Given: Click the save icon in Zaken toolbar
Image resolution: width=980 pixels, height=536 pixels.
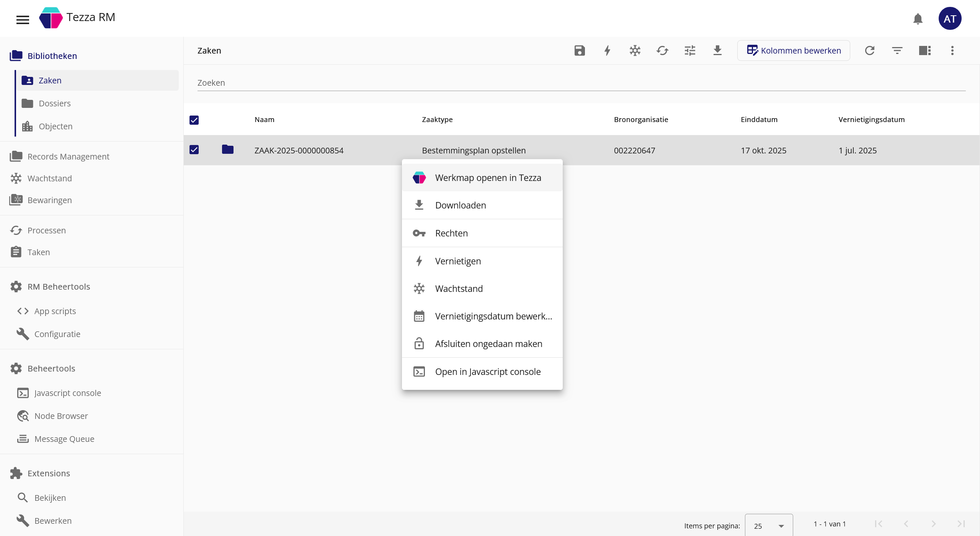Looking at the screenshot, I should (x=580, y=51).
